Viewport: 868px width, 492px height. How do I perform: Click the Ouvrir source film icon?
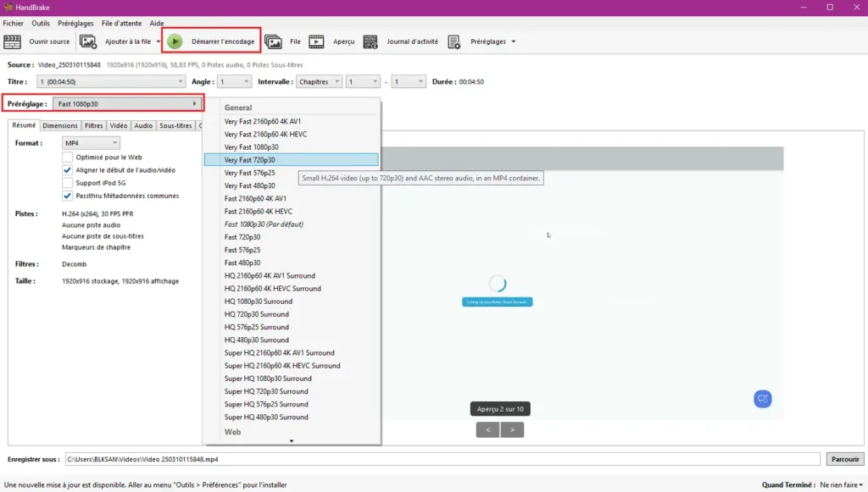12,41
